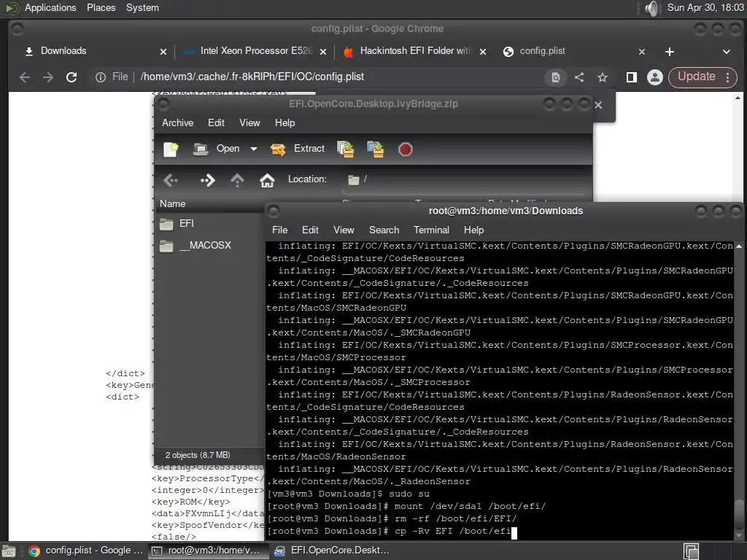This screenshot has width=747, height=560.
Task: Close the Downloads tab
Action: (163, 52)
